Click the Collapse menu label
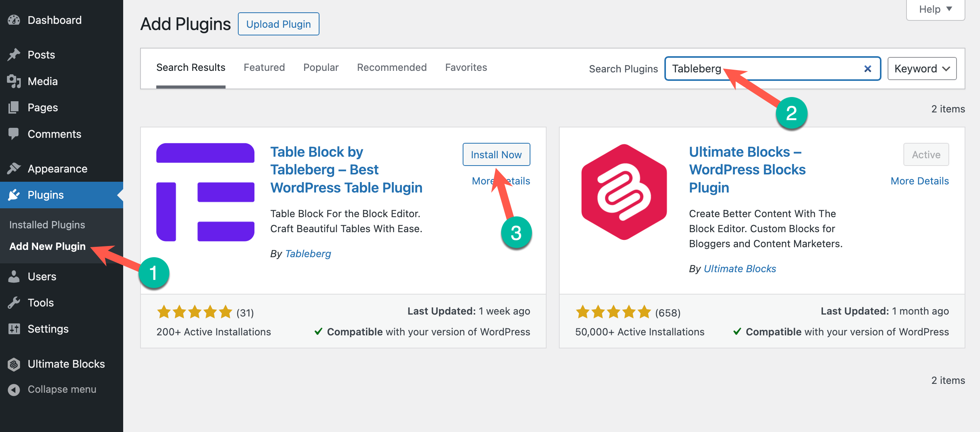Viewport: 980px width, 432px height. [x=62, y=390]
